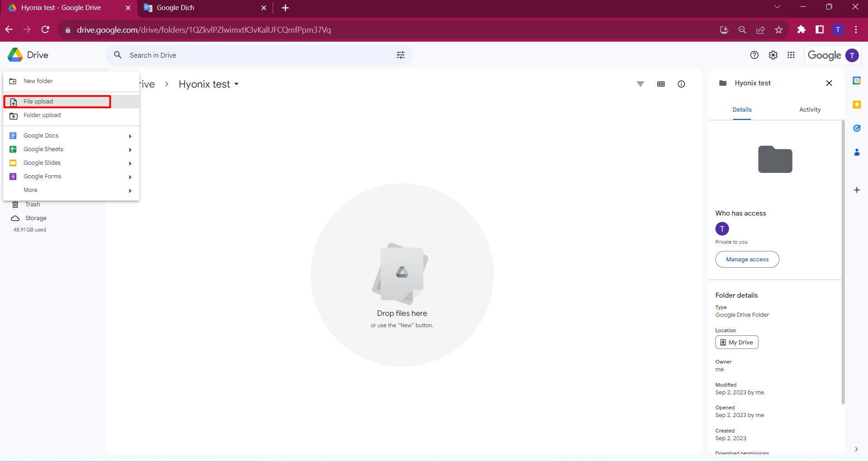The image size is (868, 462).
Task: Click the Help question mark icon
Action: tap(754, 55)
